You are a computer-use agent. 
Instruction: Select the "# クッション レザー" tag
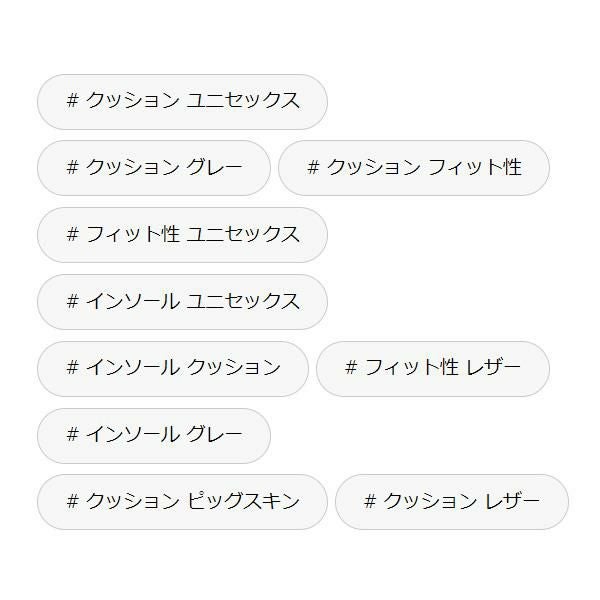click(x=452, y=501)
